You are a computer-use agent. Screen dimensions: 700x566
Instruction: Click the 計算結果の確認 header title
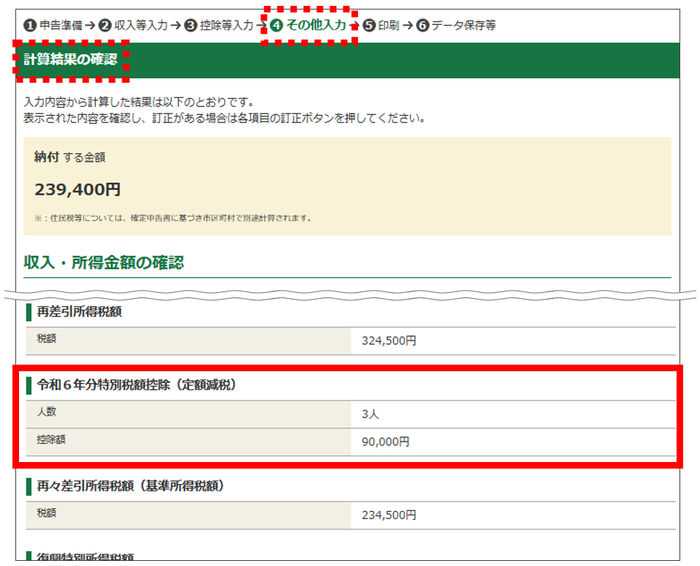[71, 59]
